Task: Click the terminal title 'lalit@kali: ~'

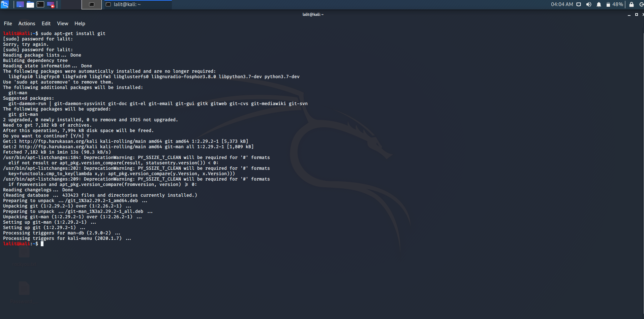Action: pyautogui.click(x=313, y=14)
